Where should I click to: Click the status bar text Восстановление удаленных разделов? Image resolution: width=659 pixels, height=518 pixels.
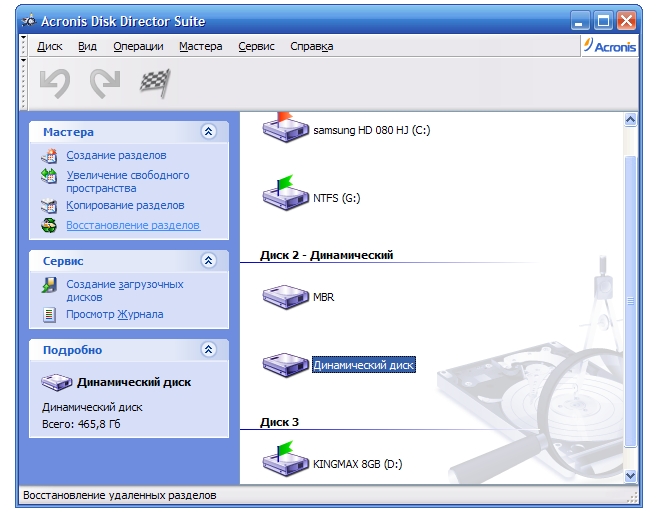(x=119, y=495)
